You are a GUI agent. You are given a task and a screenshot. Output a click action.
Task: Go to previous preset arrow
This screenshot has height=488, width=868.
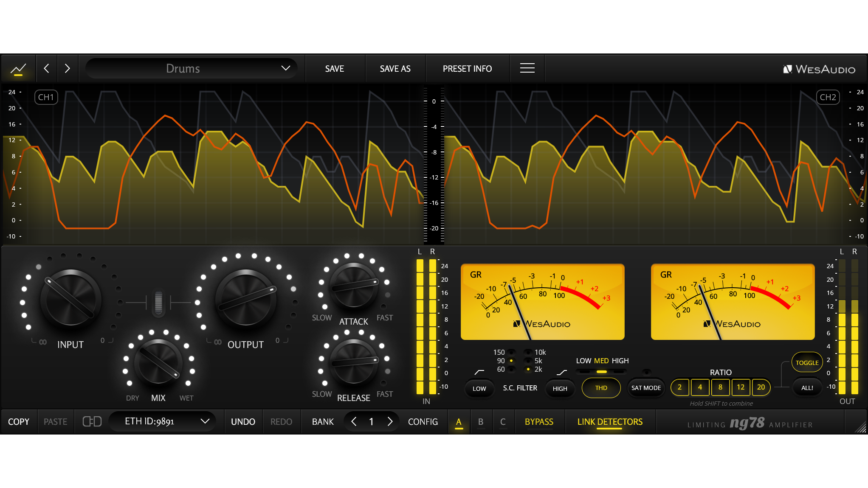point(47,69)
